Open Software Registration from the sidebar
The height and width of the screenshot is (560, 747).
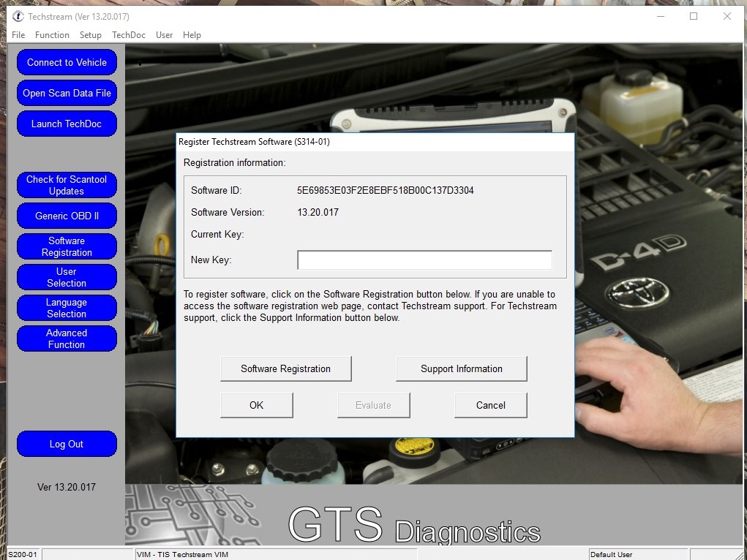coord(67,246)
